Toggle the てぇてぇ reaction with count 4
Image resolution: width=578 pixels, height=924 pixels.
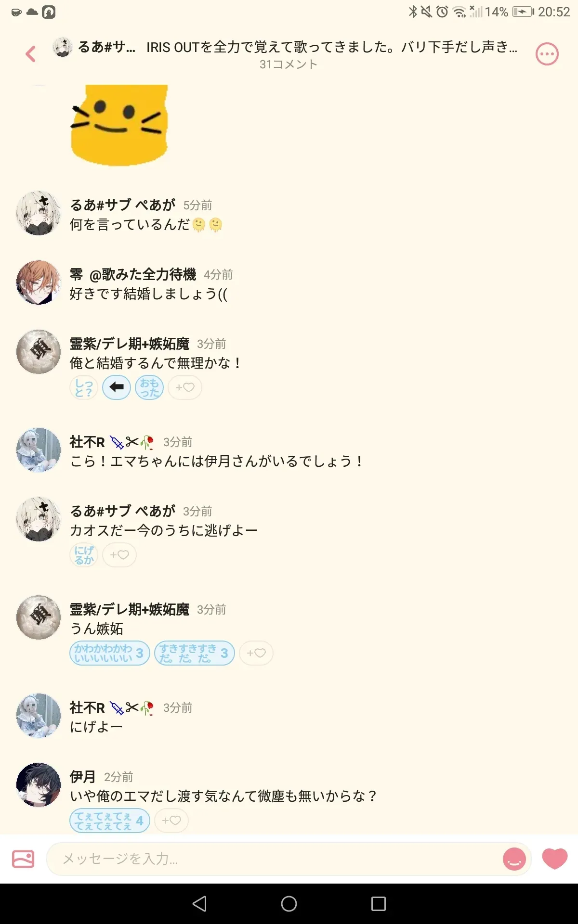click(x=110, y=821)
